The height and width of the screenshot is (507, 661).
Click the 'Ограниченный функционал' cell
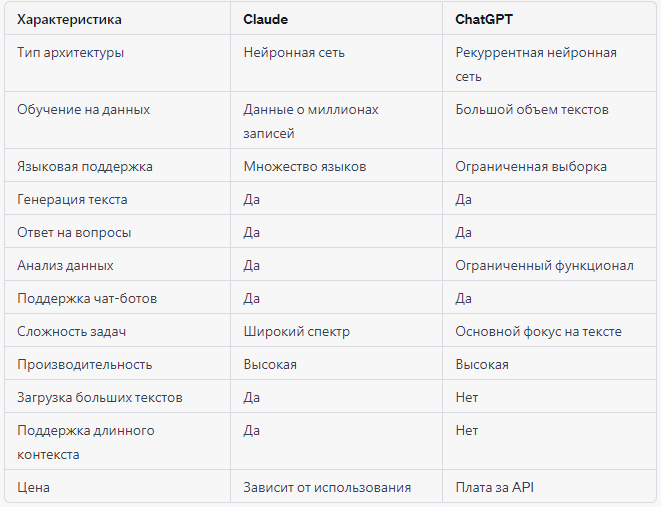544,265
